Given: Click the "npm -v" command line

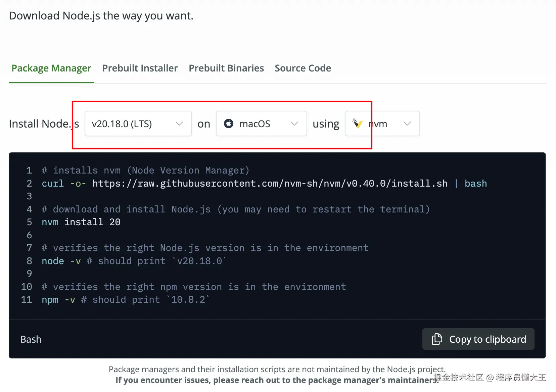Looking at the screenshot, I should (x=58, y=300).
